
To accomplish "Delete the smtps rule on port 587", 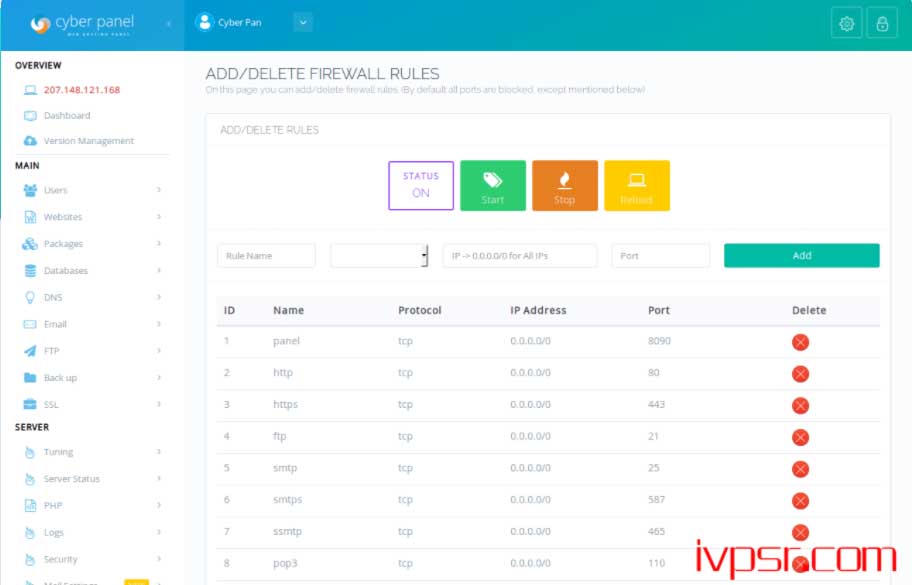I will point(800,501).
